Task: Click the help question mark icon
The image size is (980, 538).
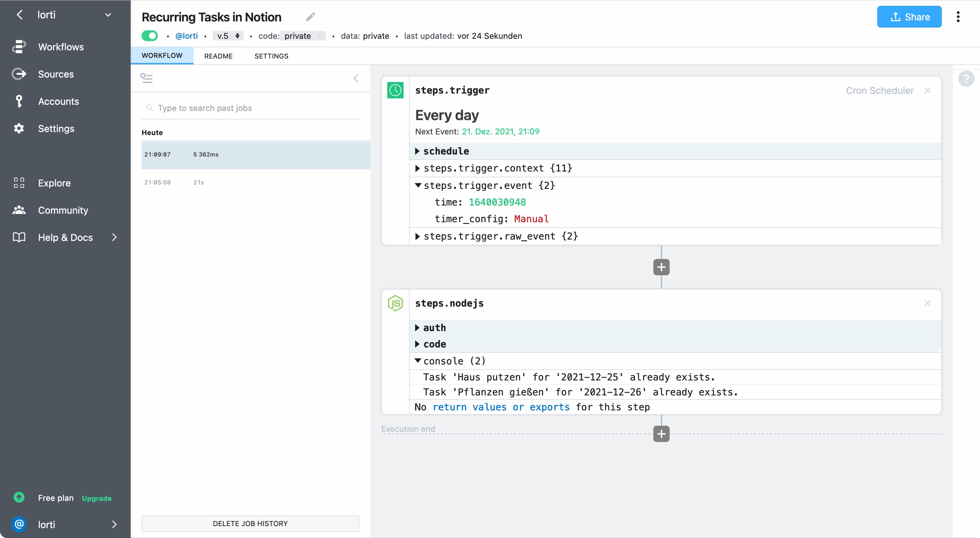Action: [966, 79]
